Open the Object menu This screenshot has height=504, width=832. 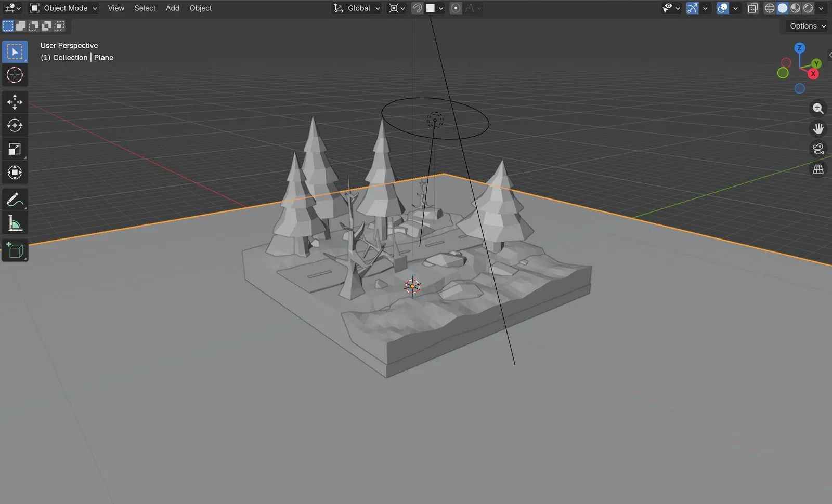pos(201,8)
